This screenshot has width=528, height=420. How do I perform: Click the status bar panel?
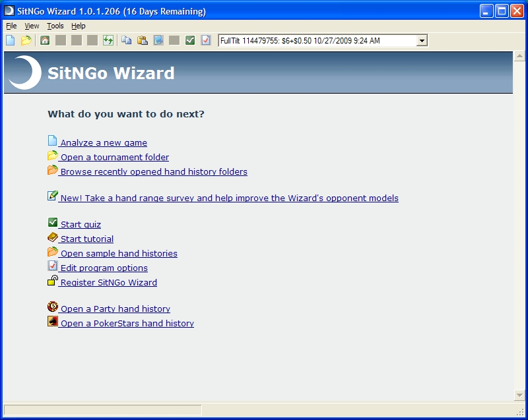103,410
